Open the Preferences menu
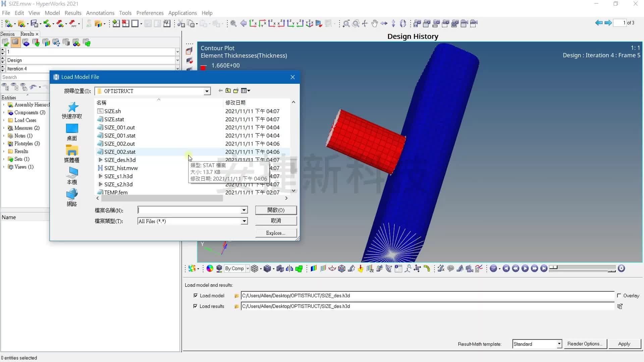This screenshot has width=644, height=362. coord(150,13)
